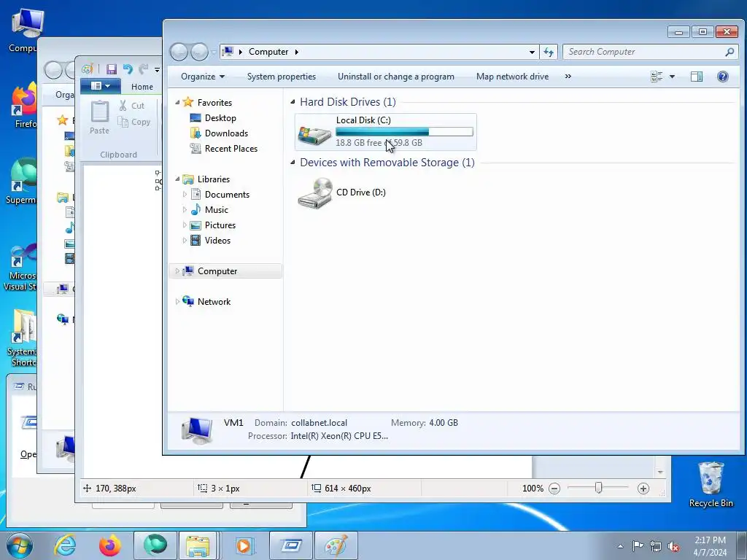Open address bar history dropdown
747x560 pixels.
[532, 52]
